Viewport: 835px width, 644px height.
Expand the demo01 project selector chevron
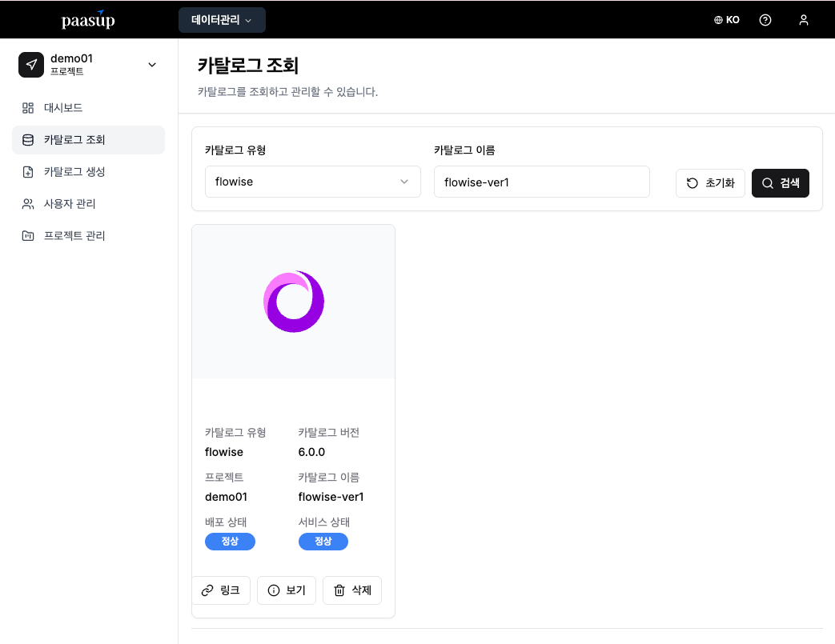tap(152, 65)
